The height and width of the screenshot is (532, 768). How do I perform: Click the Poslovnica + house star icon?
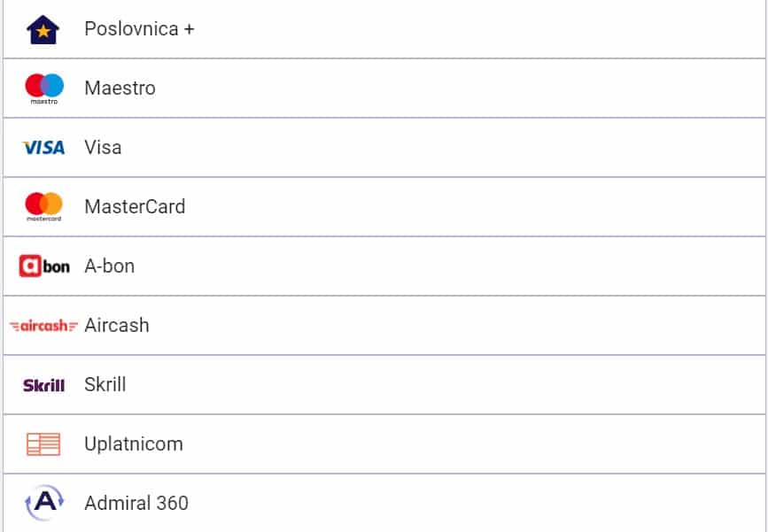(x=43, y=30)
